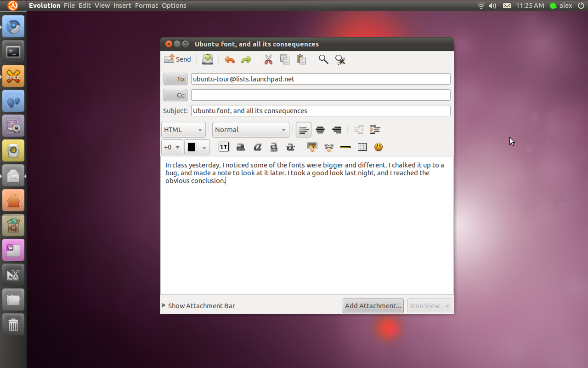Click the black font color swatch
588x368 pixels.
(x=192, y=147)
